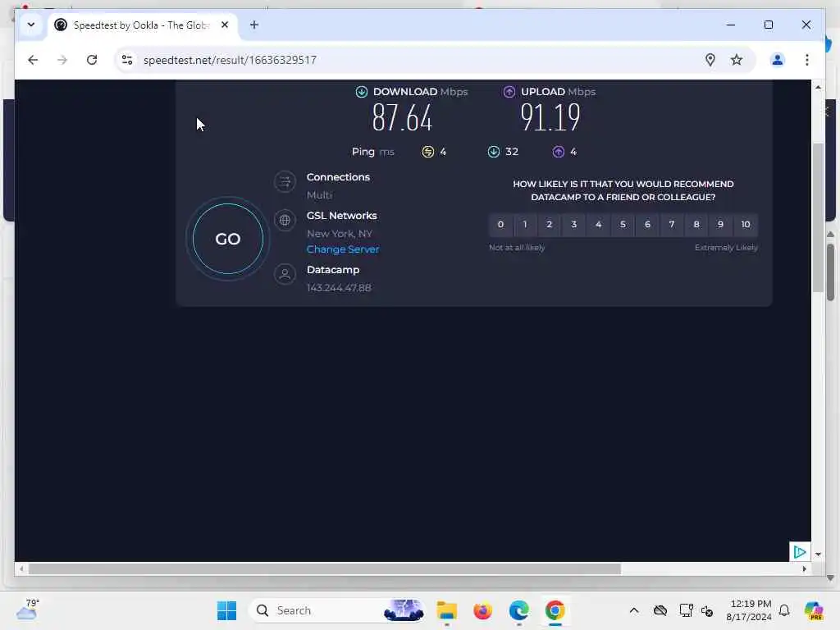Click the Datacamp provider name
Viewport: 840px width, 630px height.
333,269
